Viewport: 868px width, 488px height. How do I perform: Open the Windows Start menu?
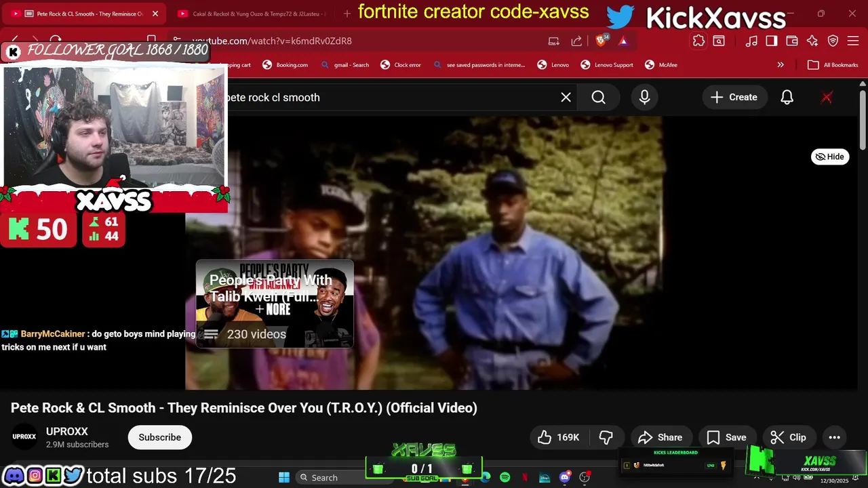tap(284, 477)
